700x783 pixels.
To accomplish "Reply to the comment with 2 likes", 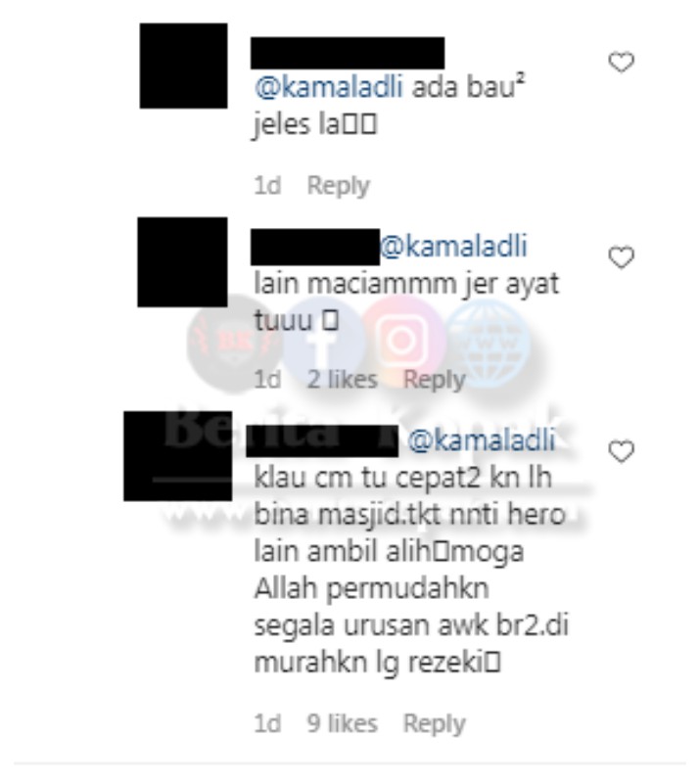I will [434, 380].
